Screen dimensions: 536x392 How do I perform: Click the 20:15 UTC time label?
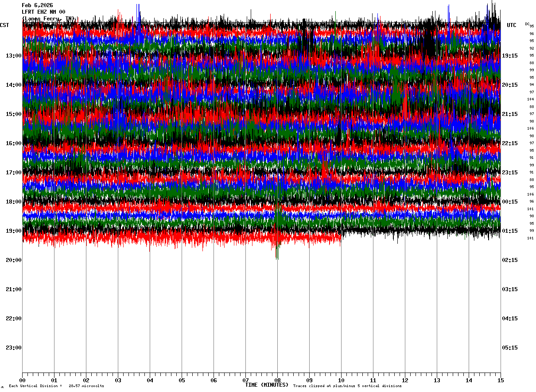(510, 85)
